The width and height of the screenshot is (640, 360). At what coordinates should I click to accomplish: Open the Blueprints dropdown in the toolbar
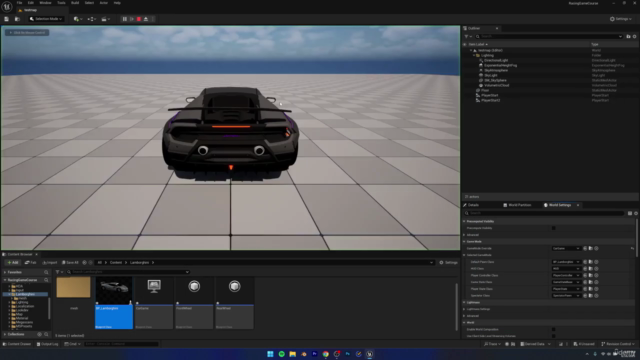(92, 19)
